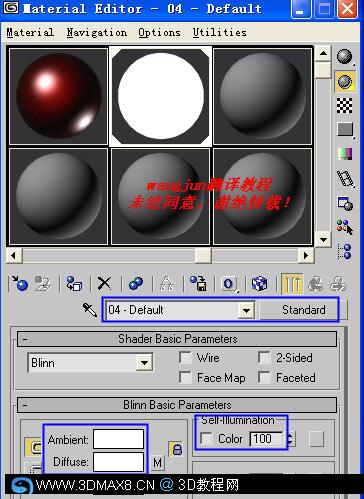Click the Video Color Check icon

click(345, 154)
